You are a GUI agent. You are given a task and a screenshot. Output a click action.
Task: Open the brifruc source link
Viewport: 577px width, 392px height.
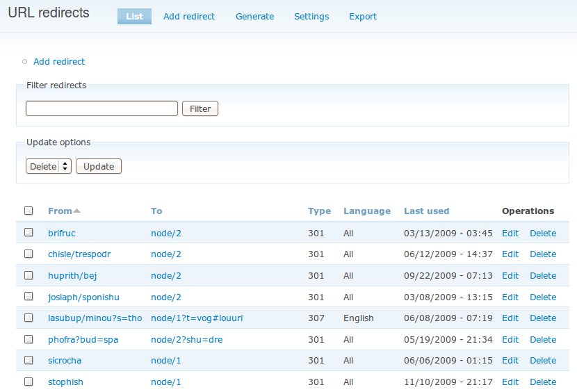click(61, 234)
